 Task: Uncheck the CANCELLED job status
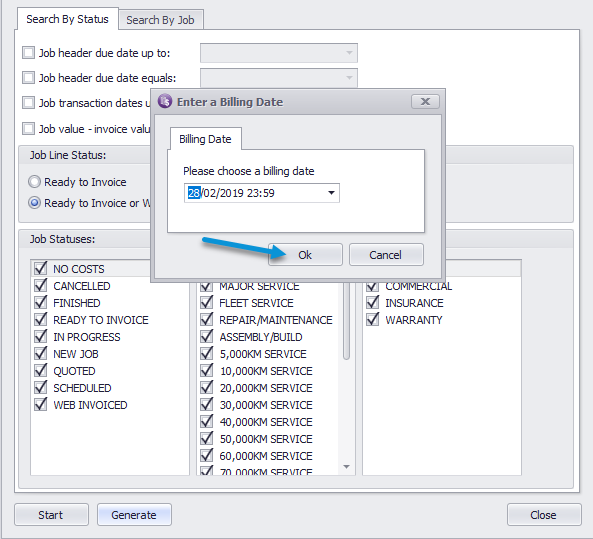pyautogui.click(x=40, y=286)
